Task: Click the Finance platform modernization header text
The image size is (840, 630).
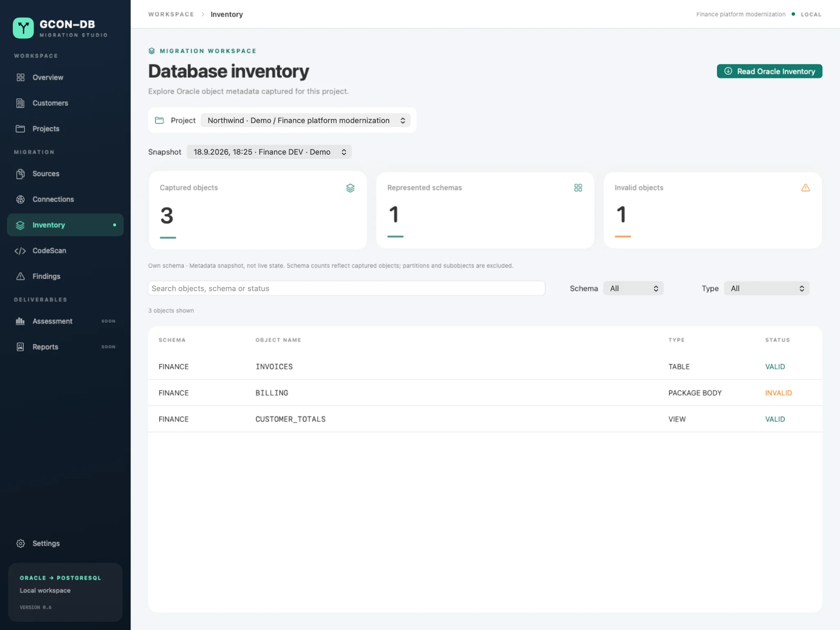Action: (741, 14)
